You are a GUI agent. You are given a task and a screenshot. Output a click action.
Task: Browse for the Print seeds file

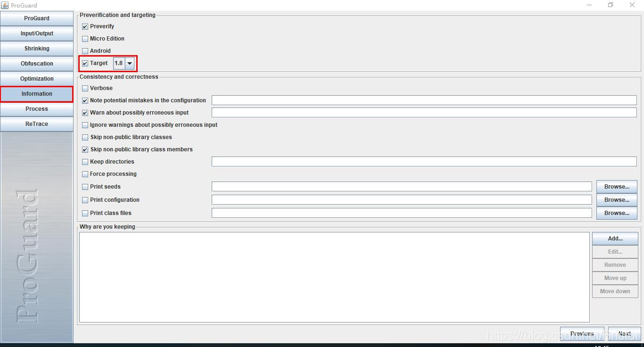point(617,187)
